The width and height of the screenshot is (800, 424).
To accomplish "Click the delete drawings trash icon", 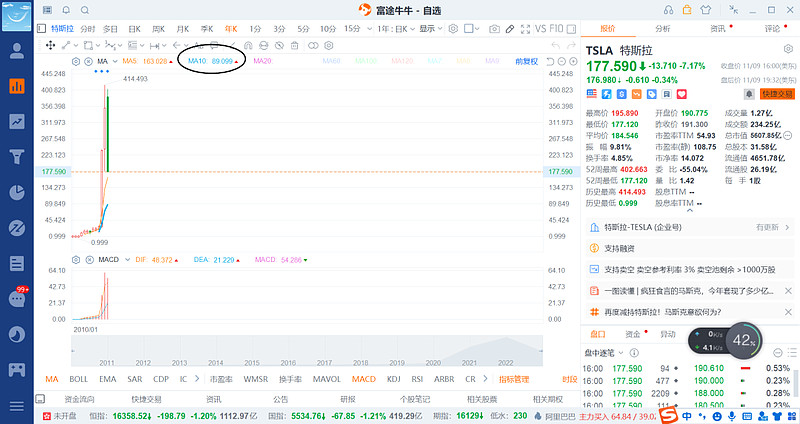I will point(294,45).
